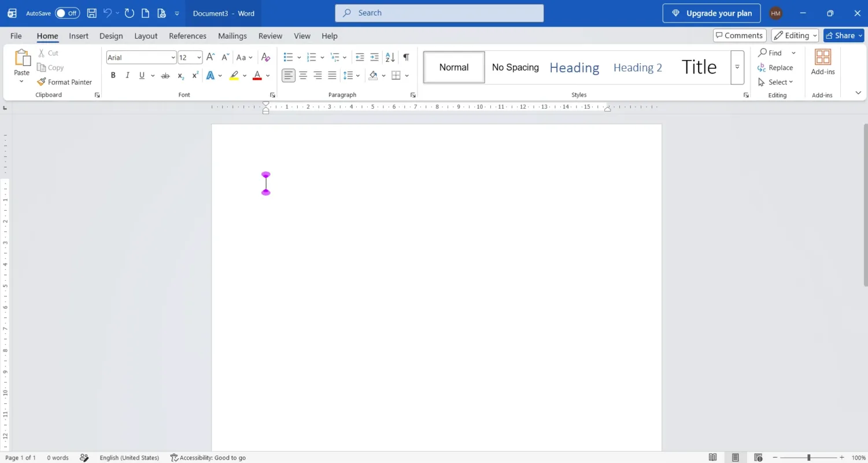Click the Redo icon in title bar

[x=130, y=13]
